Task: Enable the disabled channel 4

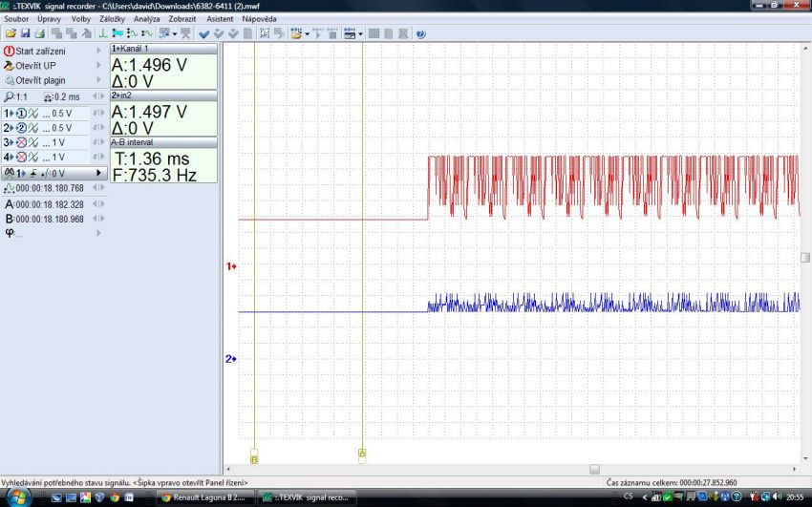Action: coord(21,157)
